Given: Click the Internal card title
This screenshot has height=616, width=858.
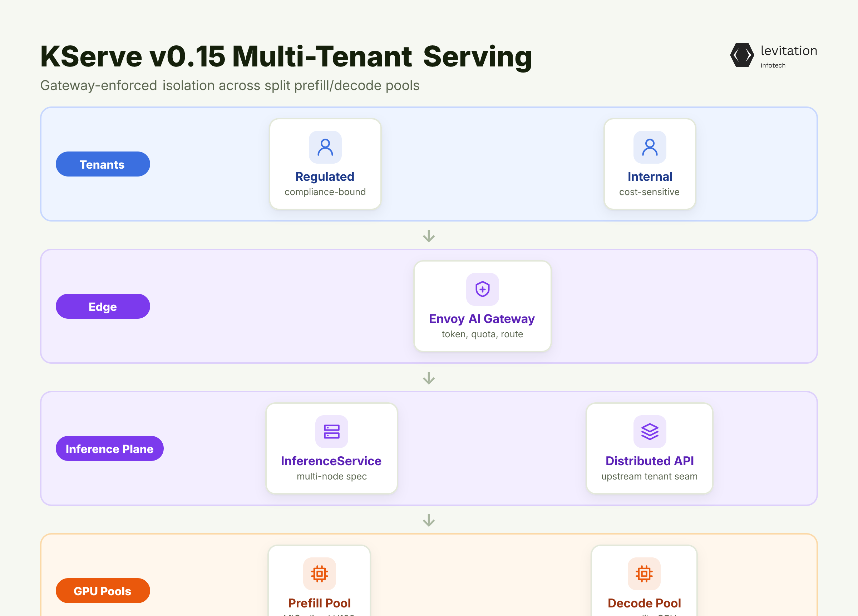Looking at the screenshot, I should click(650, 177).
